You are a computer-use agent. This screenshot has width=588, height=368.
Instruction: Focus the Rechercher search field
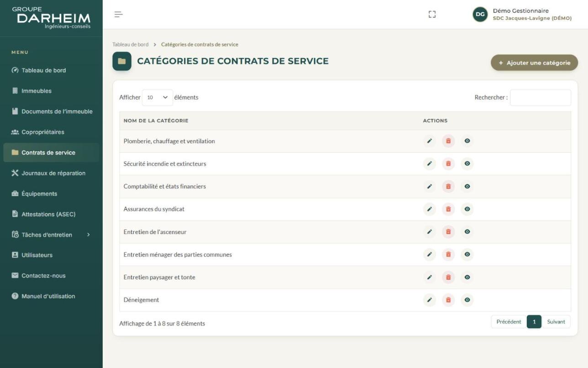(540, 97)
